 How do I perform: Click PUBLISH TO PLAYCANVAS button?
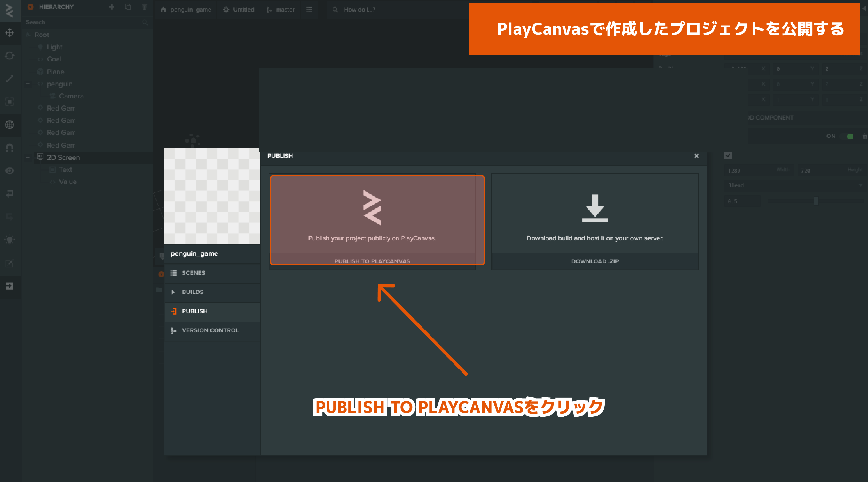(x=372, y=261)
